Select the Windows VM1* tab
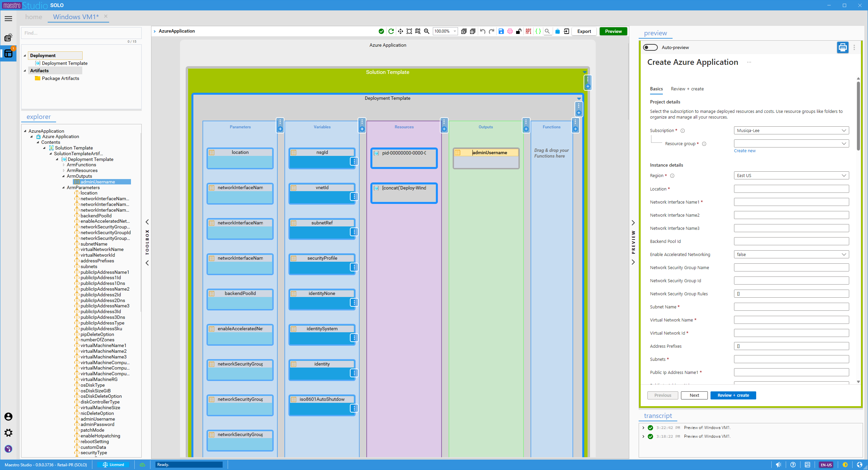Image resolution: width=868 pixels, height=470 pixels. click(76, 17)
